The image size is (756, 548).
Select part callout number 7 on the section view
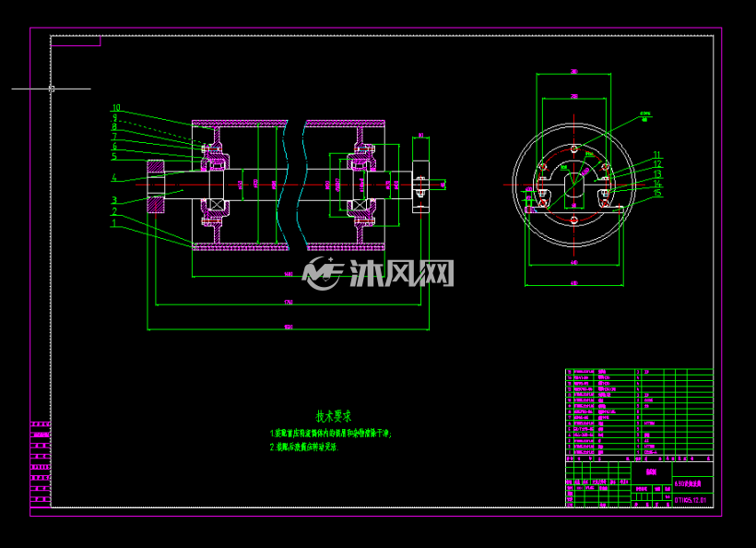(114, 137)
